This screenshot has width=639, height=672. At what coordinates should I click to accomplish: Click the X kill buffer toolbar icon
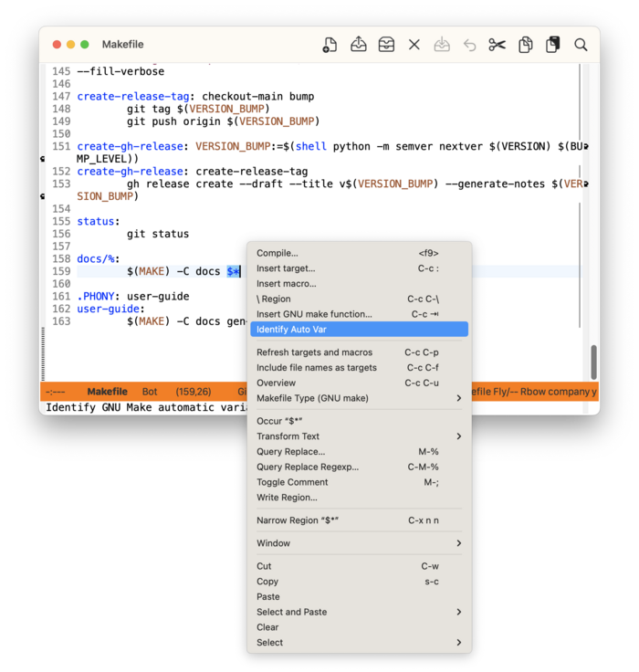point(414,45)
